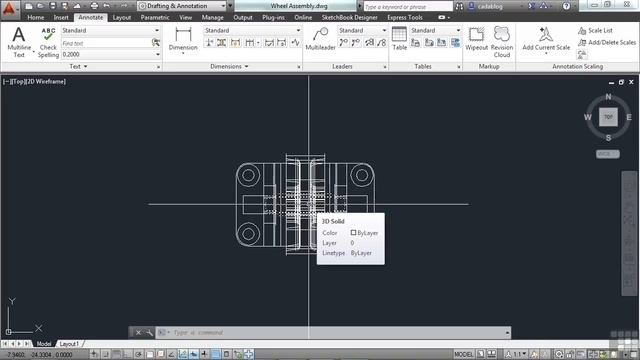This screenshot has width=640, height=360.
Task: Click the Align multileaders icon
Action: pyautogui.click(x=369, y=42)
